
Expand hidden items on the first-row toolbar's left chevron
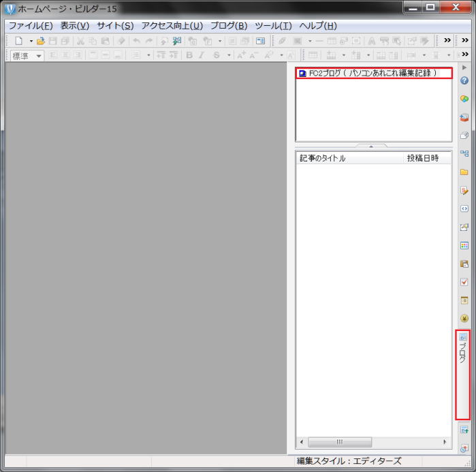(447, 40)
